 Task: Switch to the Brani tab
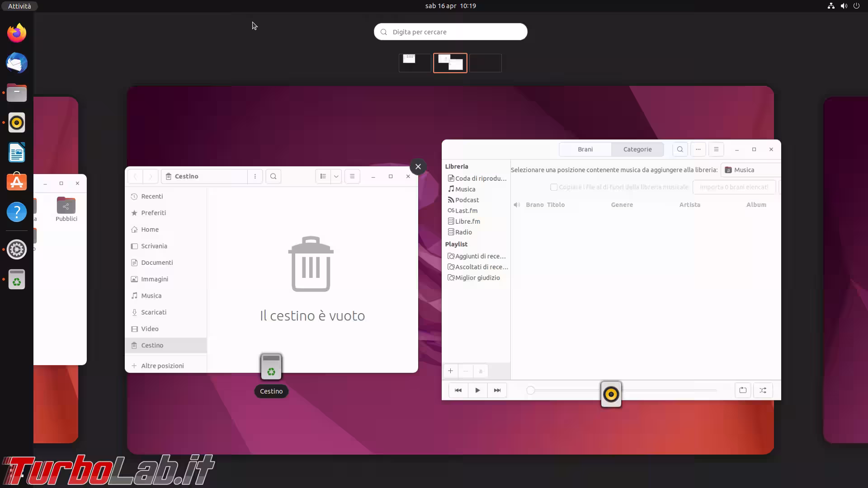coord(585,149)
